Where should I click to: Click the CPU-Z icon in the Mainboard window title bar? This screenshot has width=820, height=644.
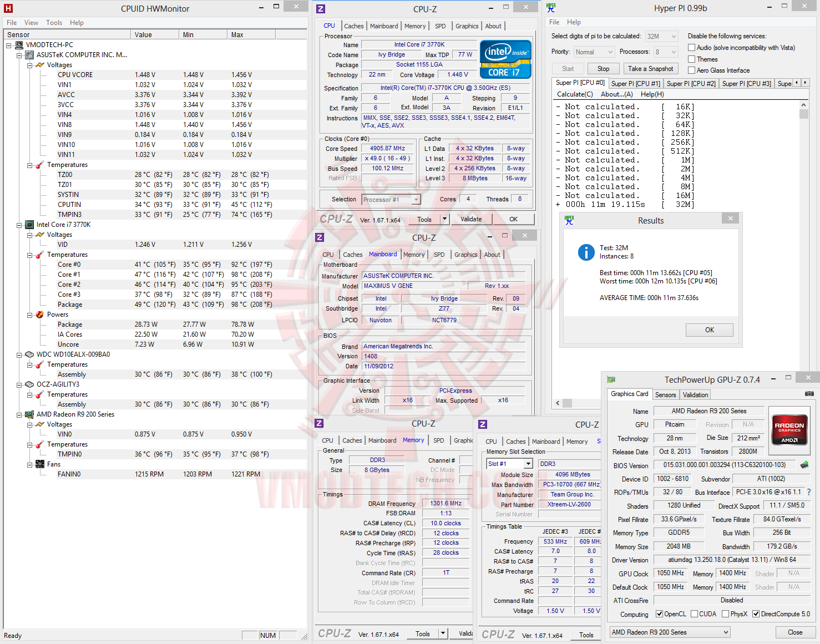pyautogui.click(x=320, y=237)
